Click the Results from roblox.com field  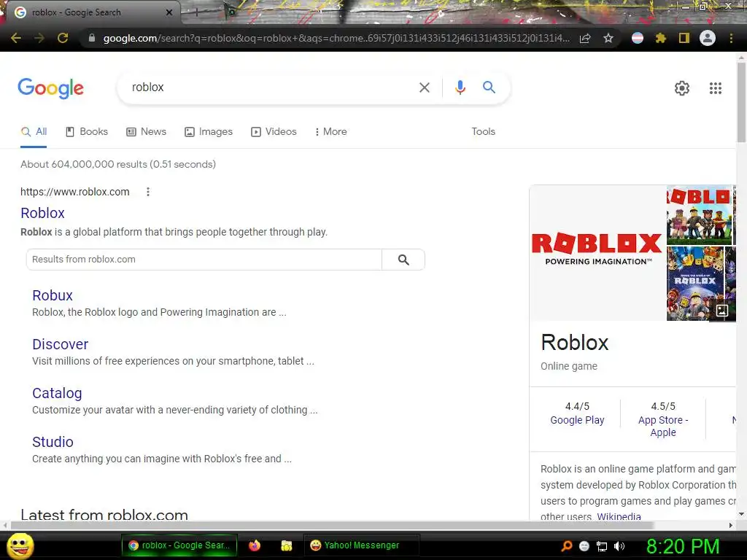click(x=204, y=260)
